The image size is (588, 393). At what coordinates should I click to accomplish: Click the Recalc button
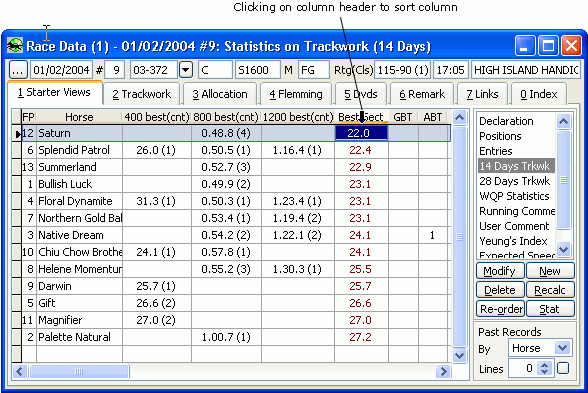[x=550, y=290]
